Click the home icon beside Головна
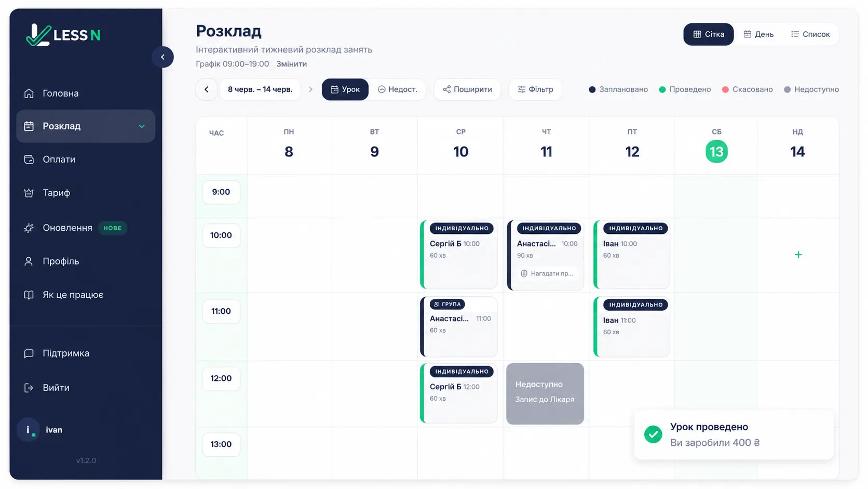This screenshot has width=868, height=489. [x=29, y=94]
